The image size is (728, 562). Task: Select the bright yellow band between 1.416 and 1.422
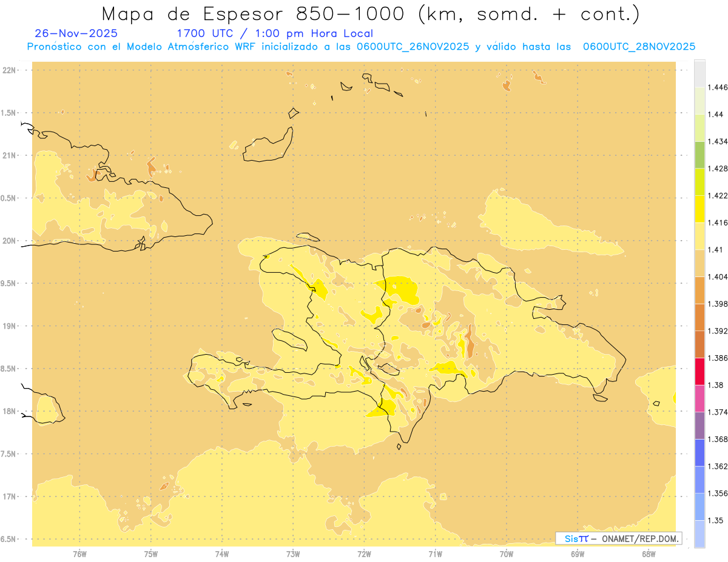[x=699, y=209]
